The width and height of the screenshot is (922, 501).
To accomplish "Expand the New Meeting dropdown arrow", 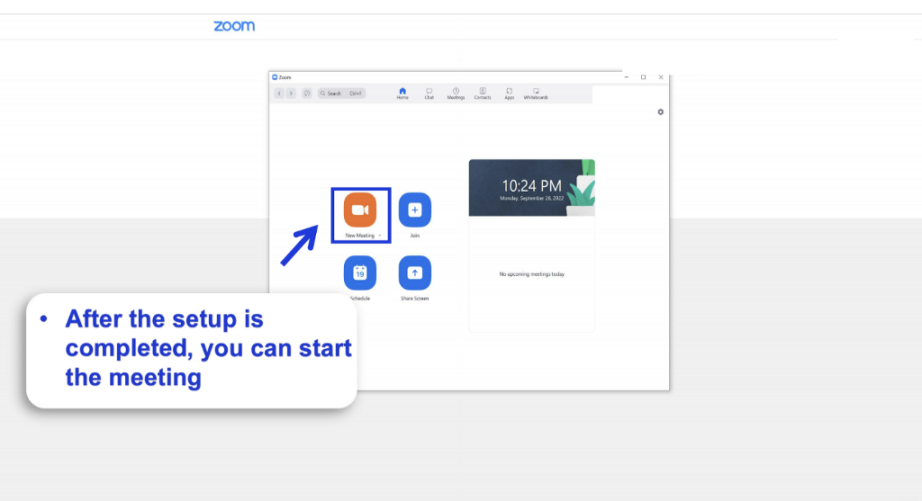I will coord(380,236).
